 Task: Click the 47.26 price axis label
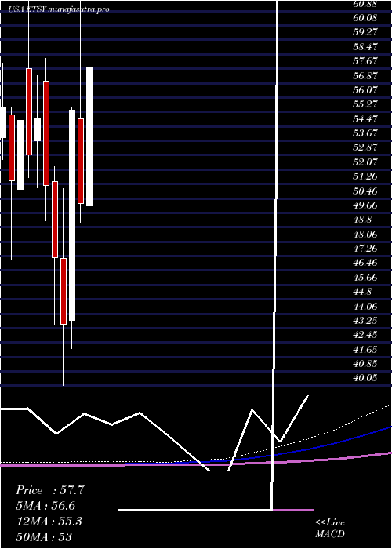[365, 249]
